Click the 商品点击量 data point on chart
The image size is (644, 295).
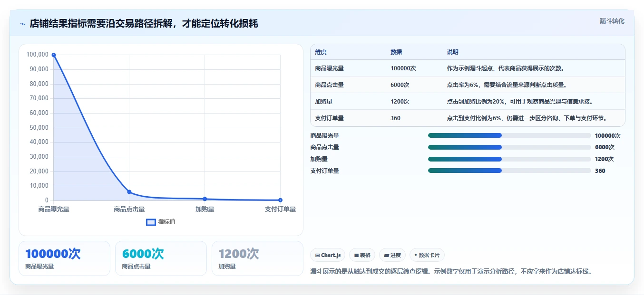coord(129,192)
